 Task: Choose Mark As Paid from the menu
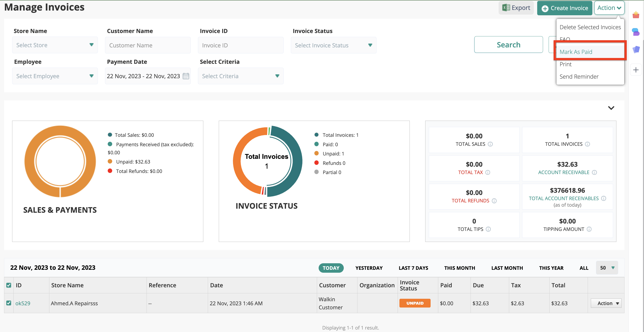(590, 52)
